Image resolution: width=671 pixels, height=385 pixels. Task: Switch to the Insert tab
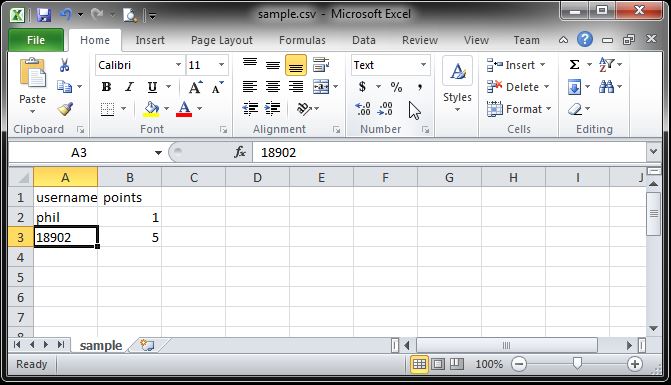150,40
